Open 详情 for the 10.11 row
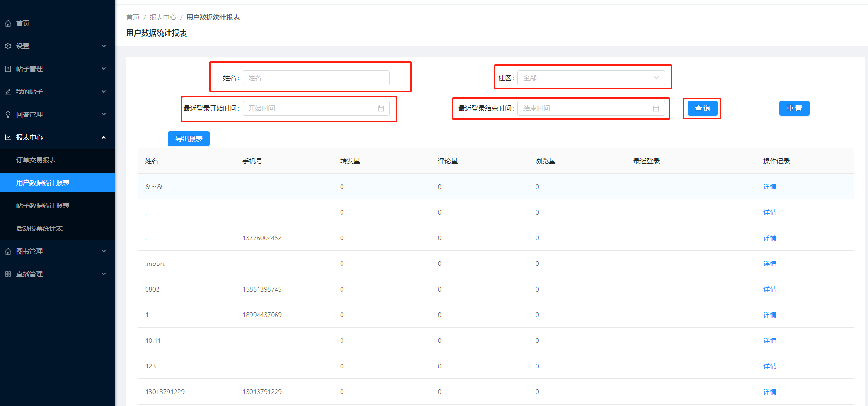Screen dimensions: 868x406 [x=770, y=340]
